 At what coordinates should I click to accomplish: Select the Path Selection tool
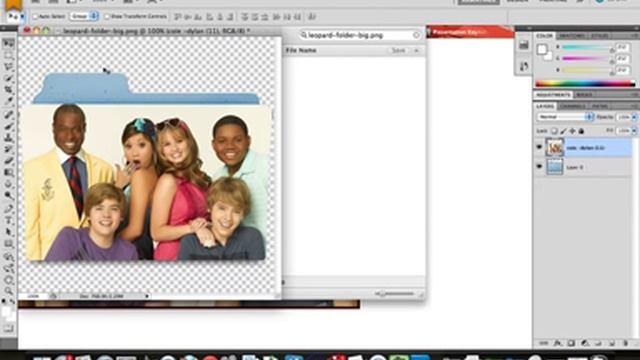[x=9, y=232]
